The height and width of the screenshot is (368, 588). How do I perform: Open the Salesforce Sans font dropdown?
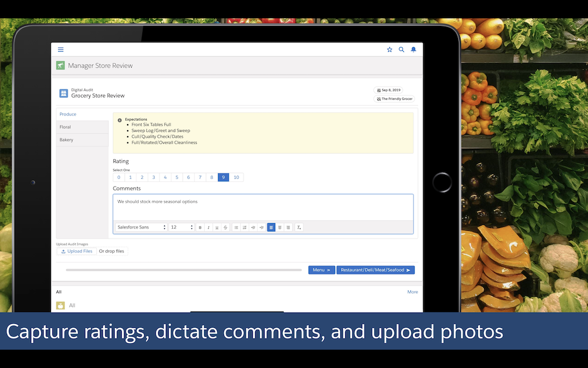coord(141,227)
